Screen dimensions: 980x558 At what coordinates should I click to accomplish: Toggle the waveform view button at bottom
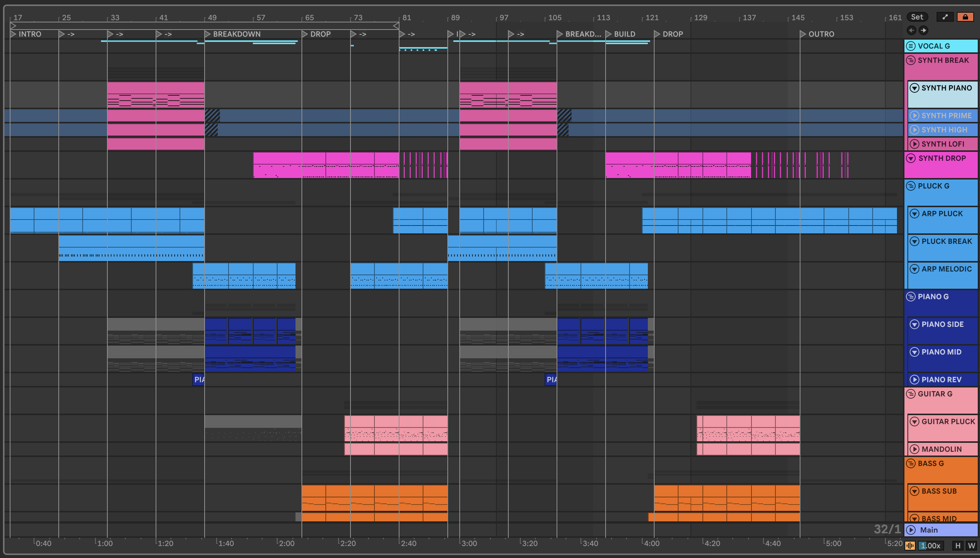[x=910, y=545]
